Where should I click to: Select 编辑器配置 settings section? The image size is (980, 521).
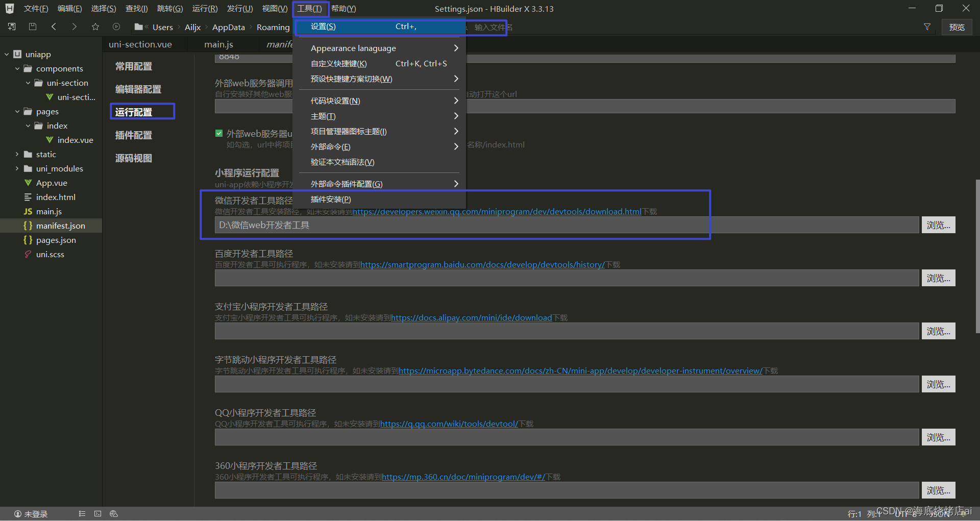(x=138, y=89)
